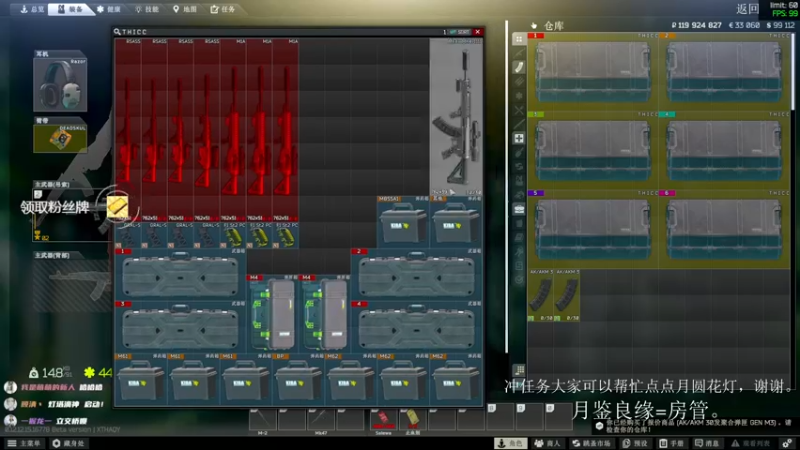Select the first red RSASS rifle
The height and width of the screenshot is (450, 800).
click(128, 130)
